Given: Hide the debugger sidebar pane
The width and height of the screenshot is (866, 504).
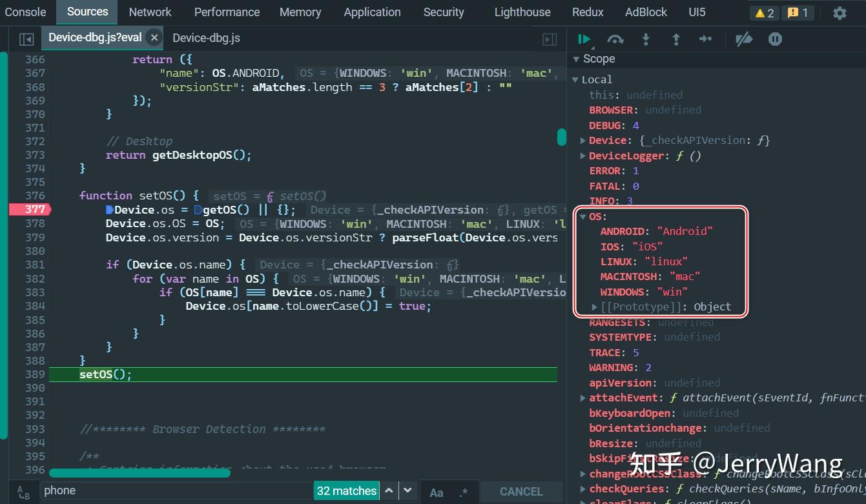Looking at the screenshot, I should point(550,39).
